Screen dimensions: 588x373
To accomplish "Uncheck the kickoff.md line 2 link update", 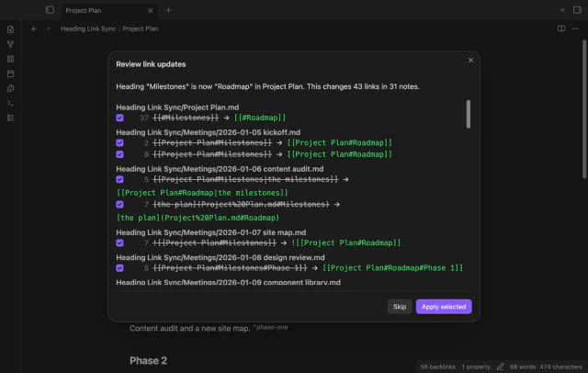I will 119,142.
